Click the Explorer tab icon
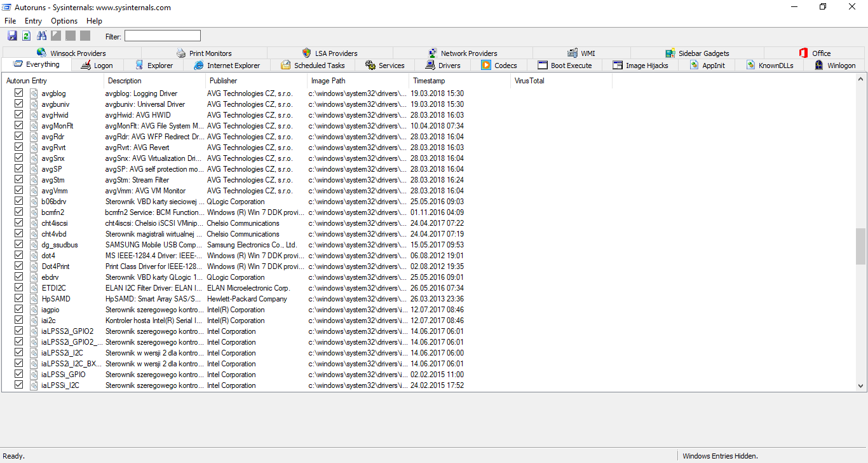The image size is (868, 463). [139, 65]
